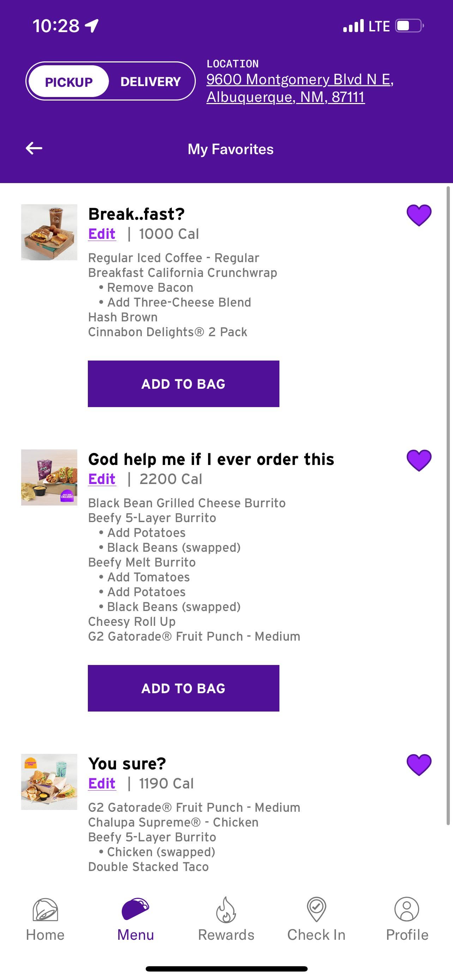Viewport: 453px width, 980px height.
Task: Switch to Pickup mode
Action: 69,81
